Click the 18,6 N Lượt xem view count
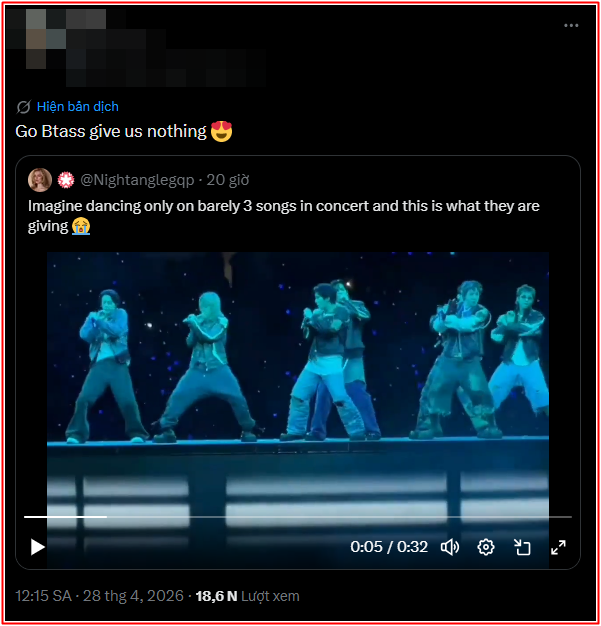The image size is (601, 626). [x=247, y=596]
